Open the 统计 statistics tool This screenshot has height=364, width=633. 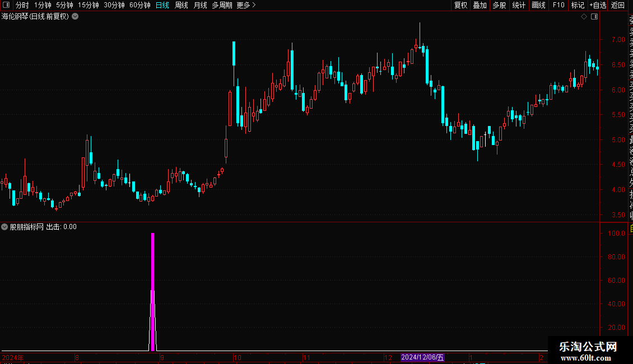519,5
